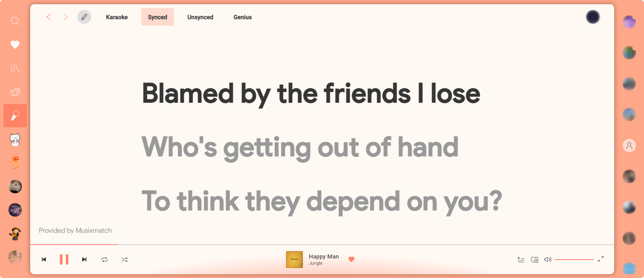The height and width of the screenshot is (278, 644).
Task: Open the play queue
Action: point(521,260)
